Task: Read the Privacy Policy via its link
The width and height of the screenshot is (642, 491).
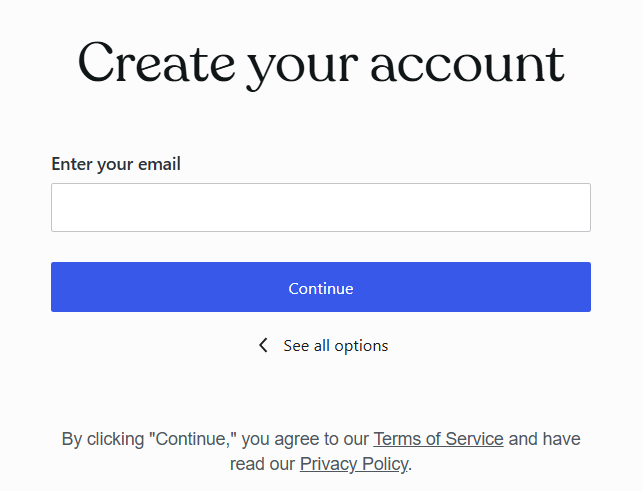Action: (354, 464)
